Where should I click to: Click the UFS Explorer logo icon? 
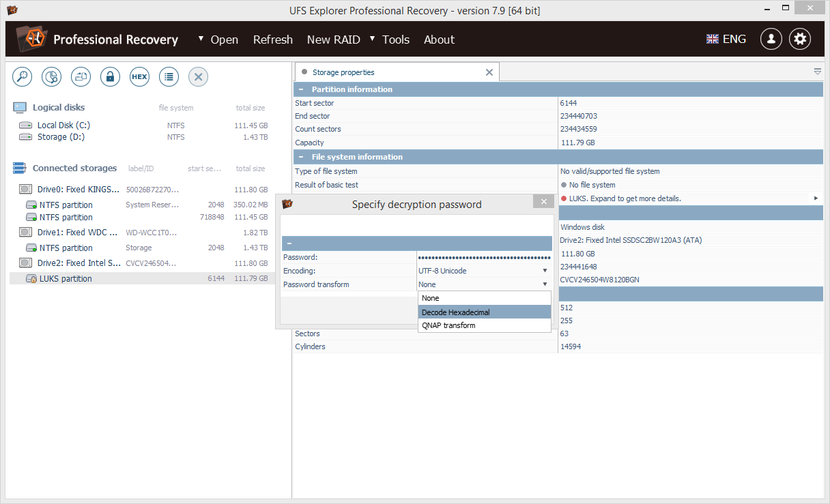click(x=31, y=40)
